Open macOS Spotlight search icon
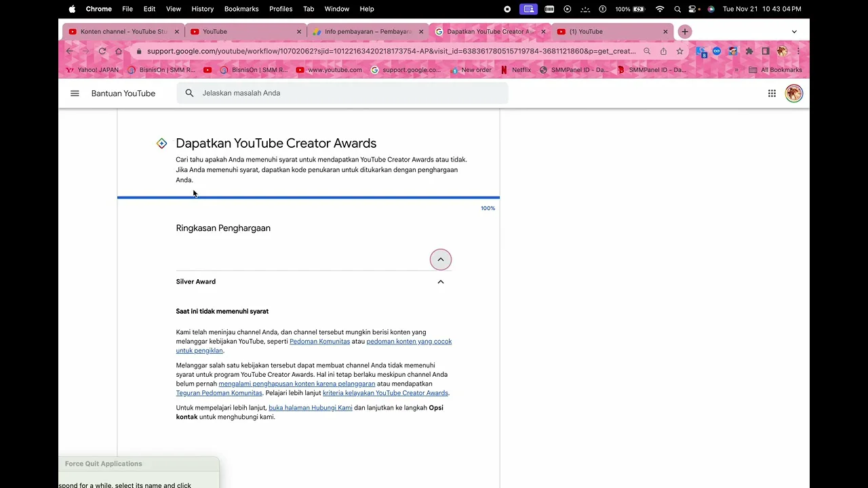This screenshot has width=868, height=488. point(677,9)
